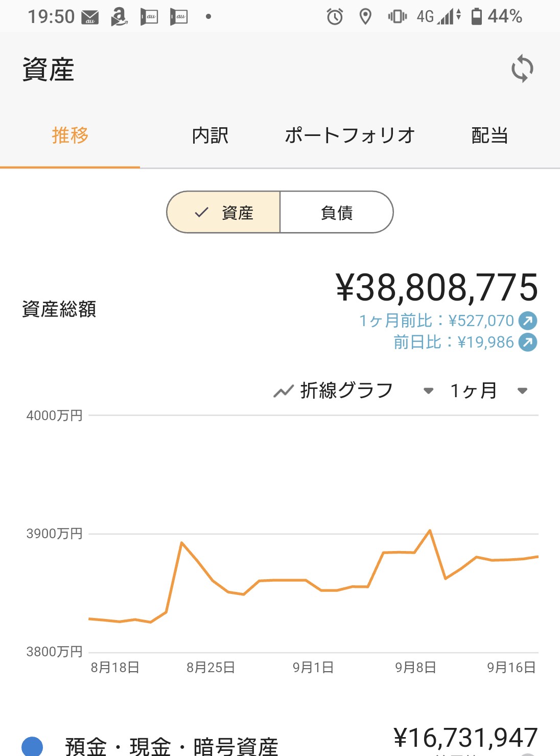The width and height of the screenshot is (560, 756).
Task: Tap the Amazon notification icon
Action: point(120,17)
